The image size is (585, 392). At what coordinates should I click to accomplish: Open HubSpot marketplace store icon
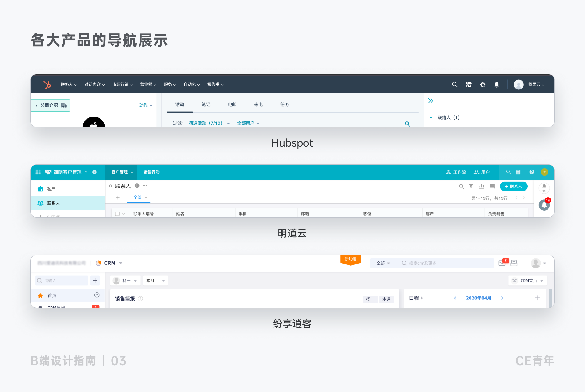[x=469, y=85]
